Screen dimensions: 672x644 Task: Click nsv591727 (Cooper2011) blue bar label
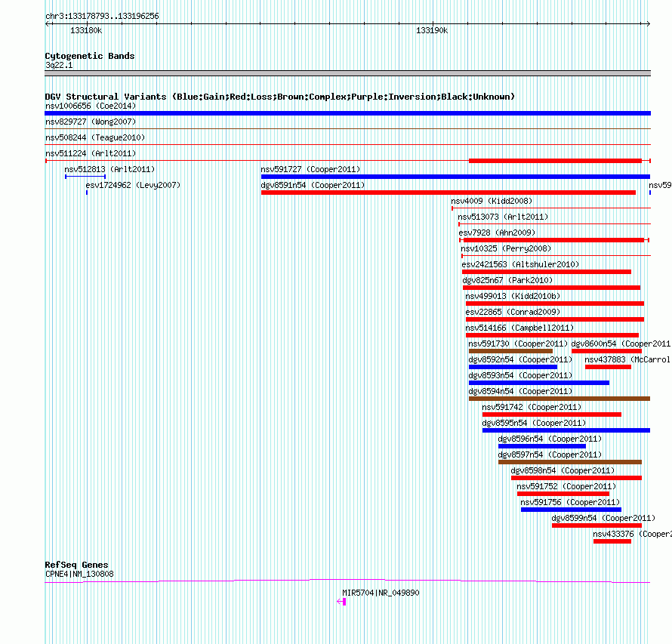(x=311, y=169)
